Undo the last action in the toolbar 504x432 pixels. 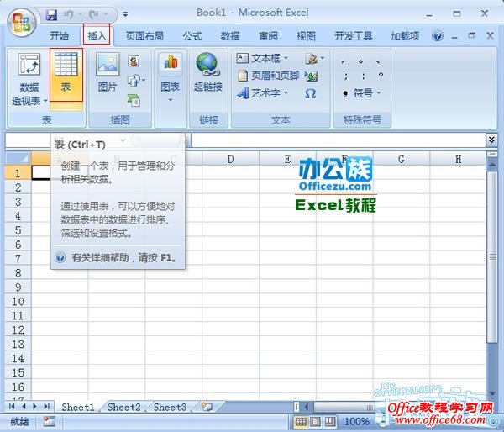[x=69, y=14]
